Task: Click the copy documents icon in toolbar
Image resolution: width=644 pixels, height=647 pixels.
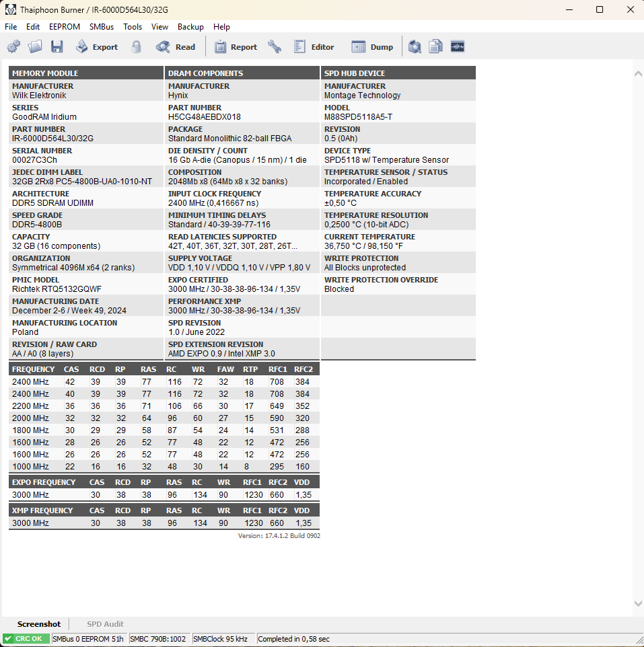Action: [x=436, y=47]
